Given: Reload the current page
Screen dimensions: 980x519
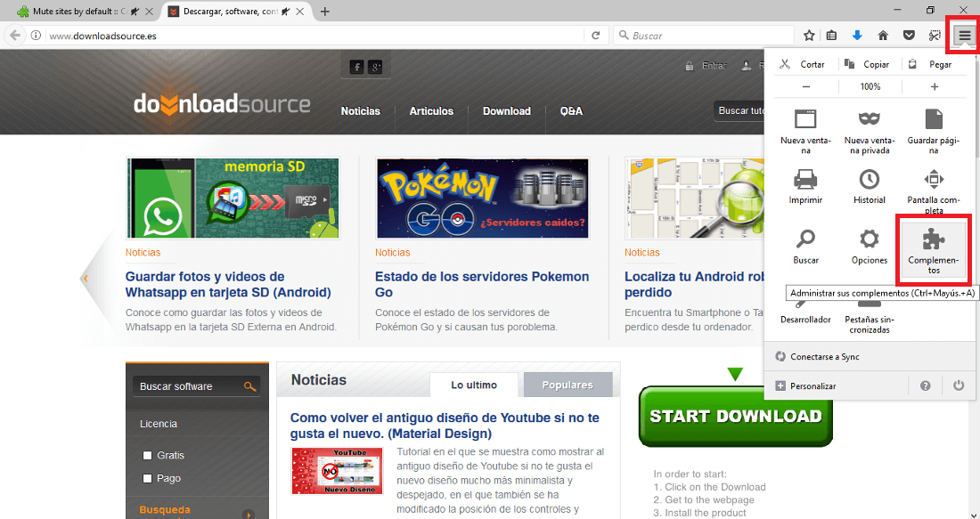Looking at the screenshot, I should pyautogui.click(x=596, y=36).
